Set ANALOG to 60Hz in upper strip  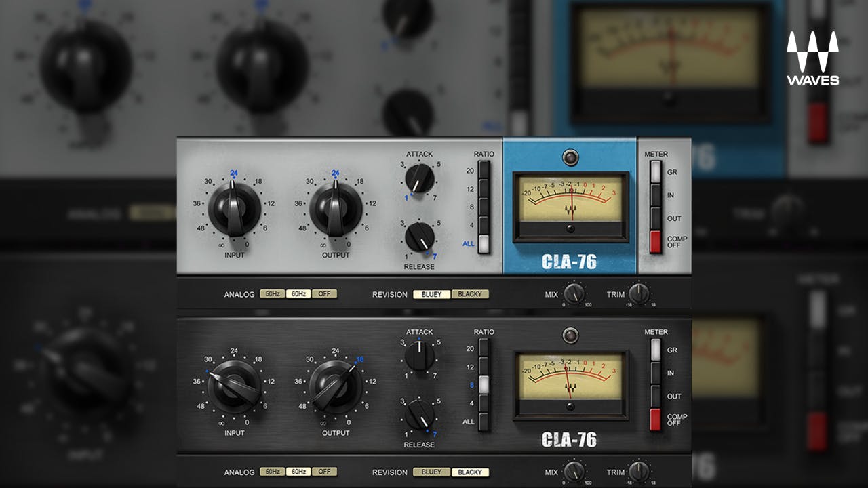[x=298, y=294]
